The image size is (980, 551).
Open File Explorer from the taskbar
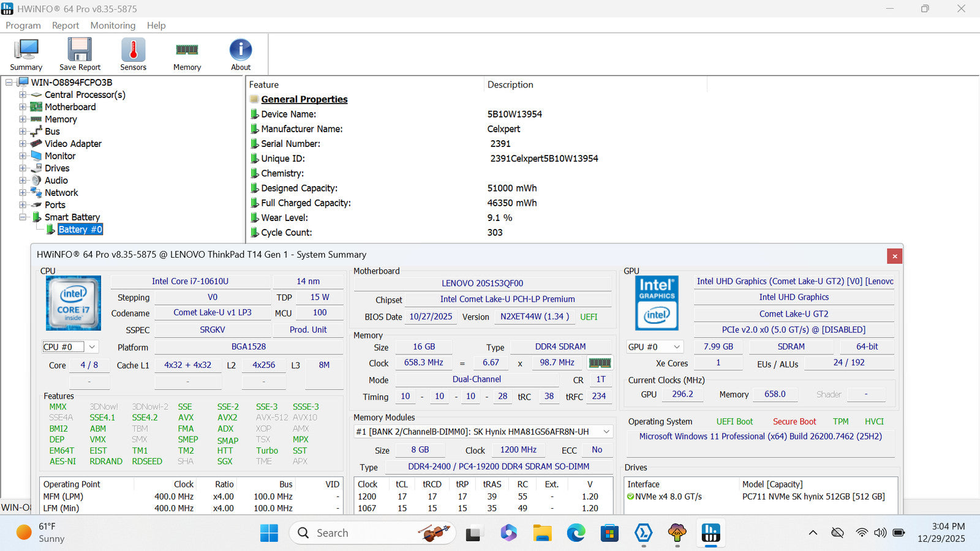[x=542, y=533]
